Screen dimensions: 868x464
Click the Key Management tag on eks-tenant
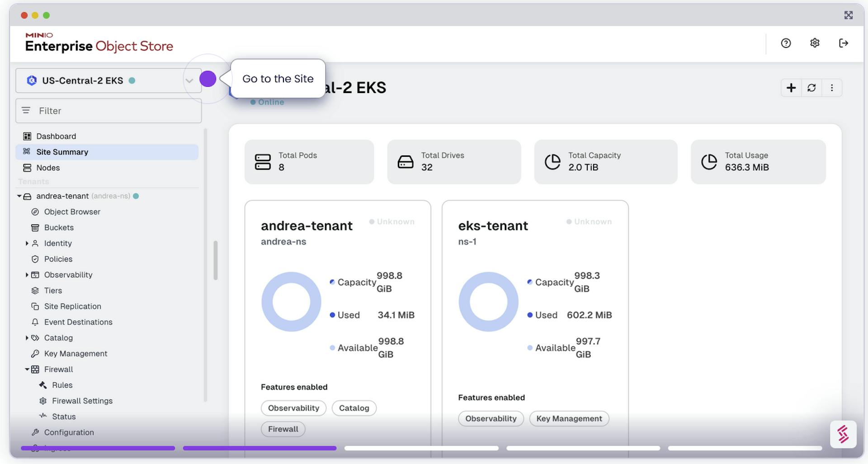pos(569,418)
